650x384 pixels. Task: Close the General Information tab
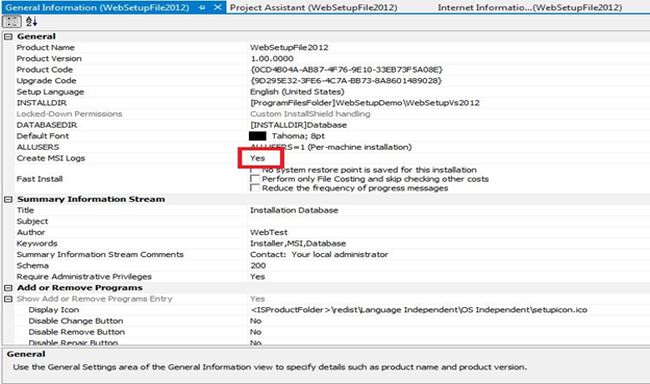click(217, 7)
